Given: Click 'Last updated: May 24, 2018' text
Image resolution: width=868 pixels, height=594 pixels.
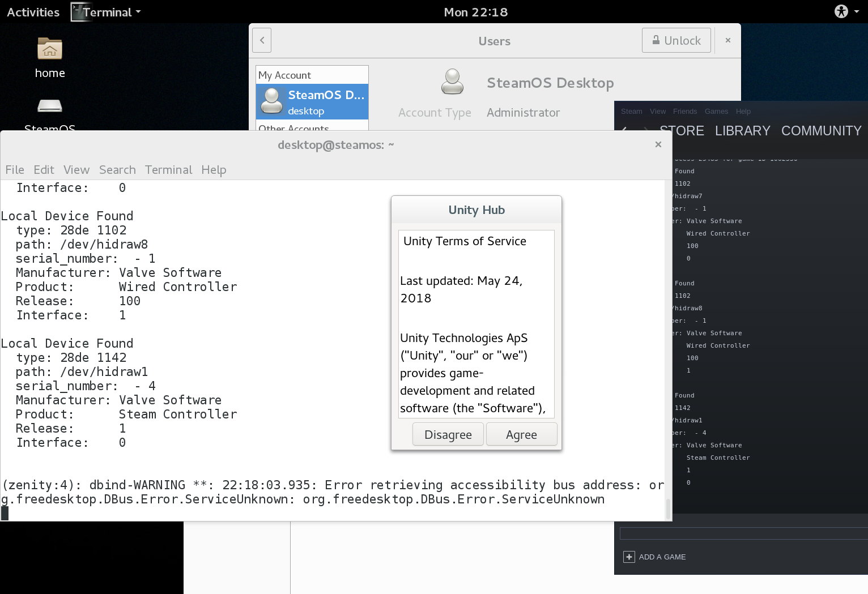Looking at the screenshot, I should pos(461,289).
